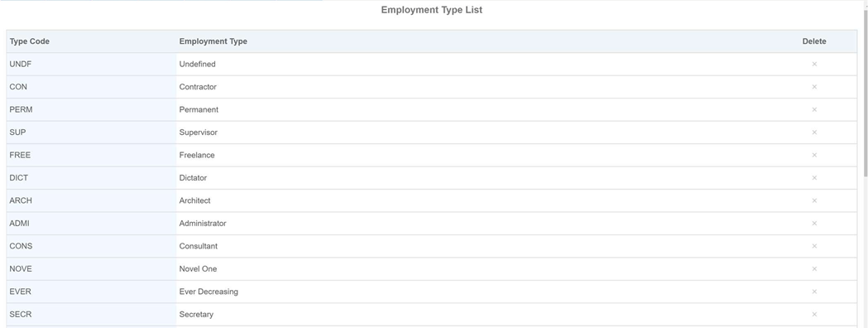Delete the Dictator employment type
The image size is (868, 328).
(813, 178)
